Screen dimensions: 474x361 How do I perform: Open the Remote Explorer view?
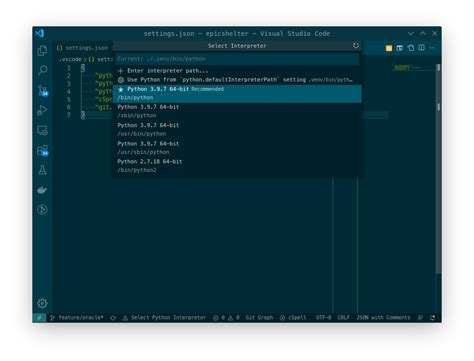tap(42, 130)
